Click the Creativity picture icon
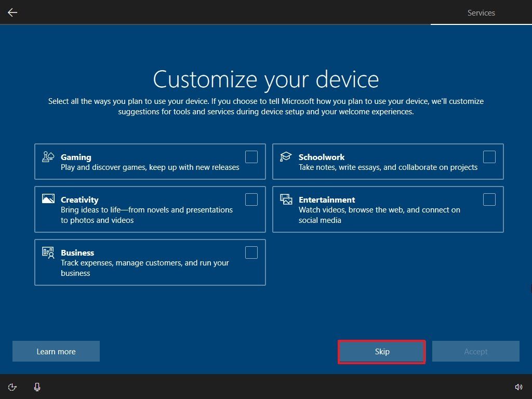 tap(48, 198)
